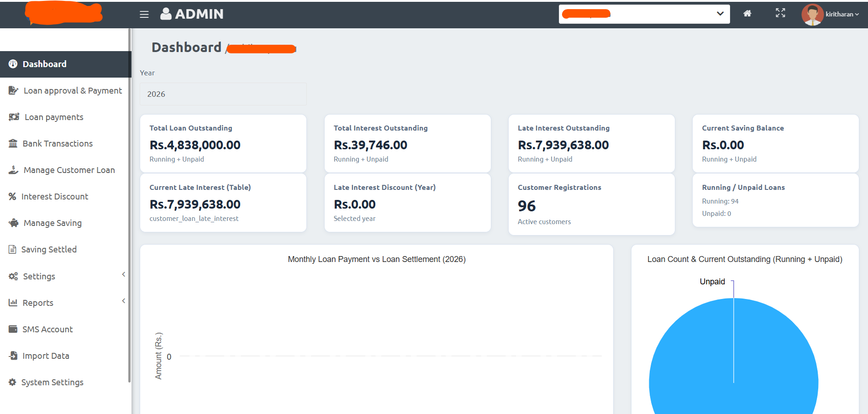Enter fullscreen mode using the expand icon
The width and height of the screenshot is (868, 414).
(780, 14)
